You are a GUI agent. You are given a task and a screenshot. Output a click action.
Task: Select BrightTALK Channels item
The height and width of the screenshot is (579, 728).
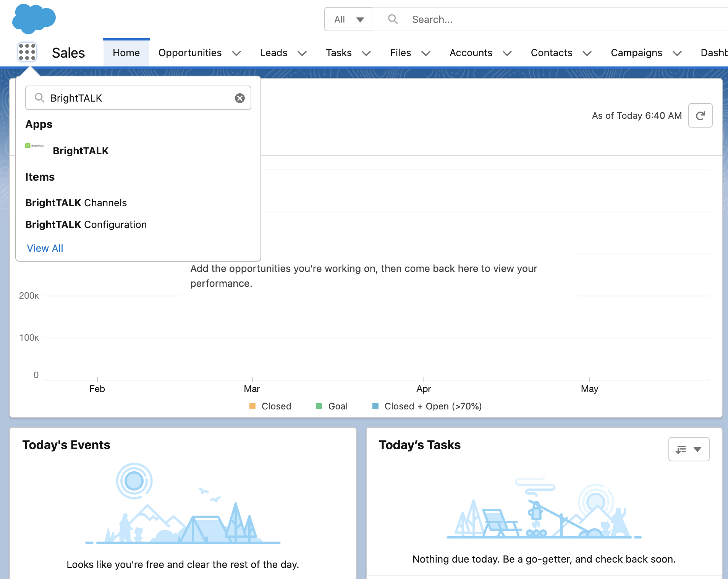pos(76,203)
